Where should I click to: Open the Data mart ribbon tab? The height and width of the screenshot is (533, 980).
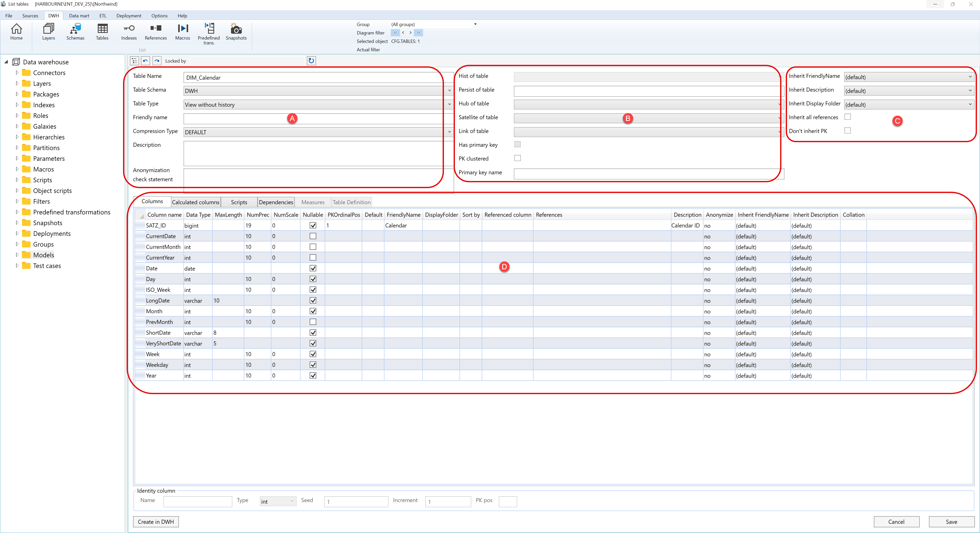[79, 16]
